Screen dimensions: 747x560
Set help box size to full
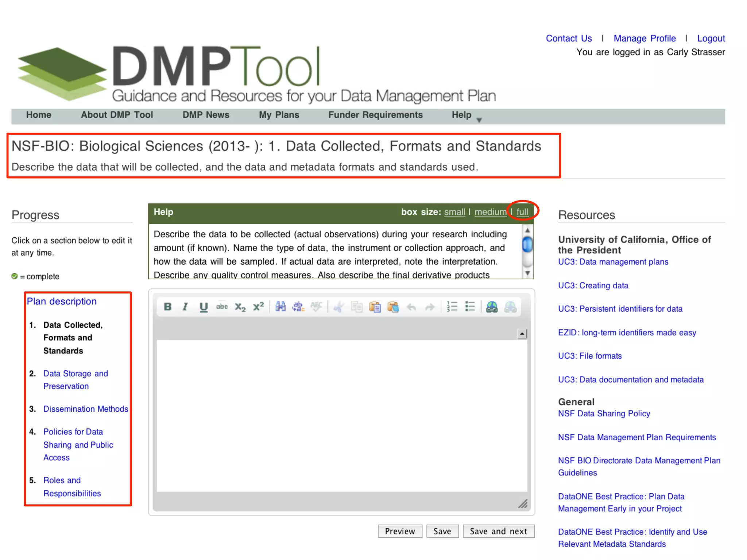[522, 212]
